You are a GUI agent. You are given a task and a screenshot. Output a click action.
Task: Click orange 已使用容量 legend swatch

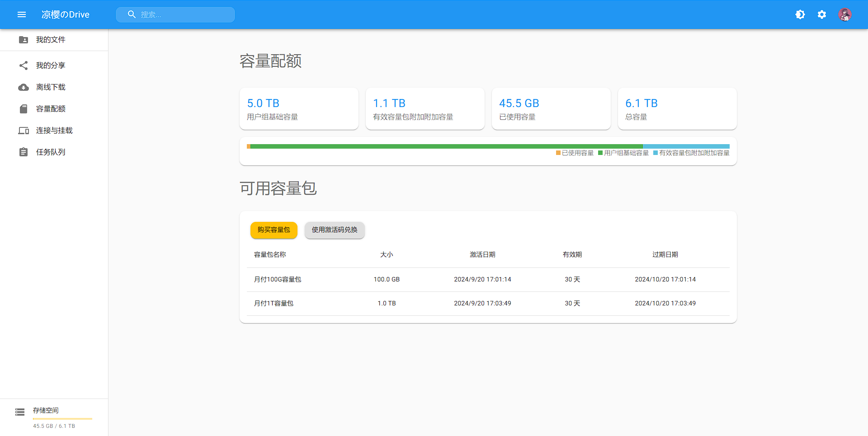coord(558,153)
